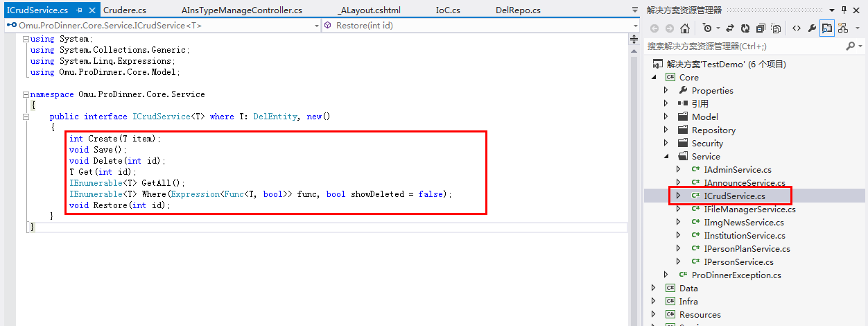Select the Repository folder

(x=706, y=130)
